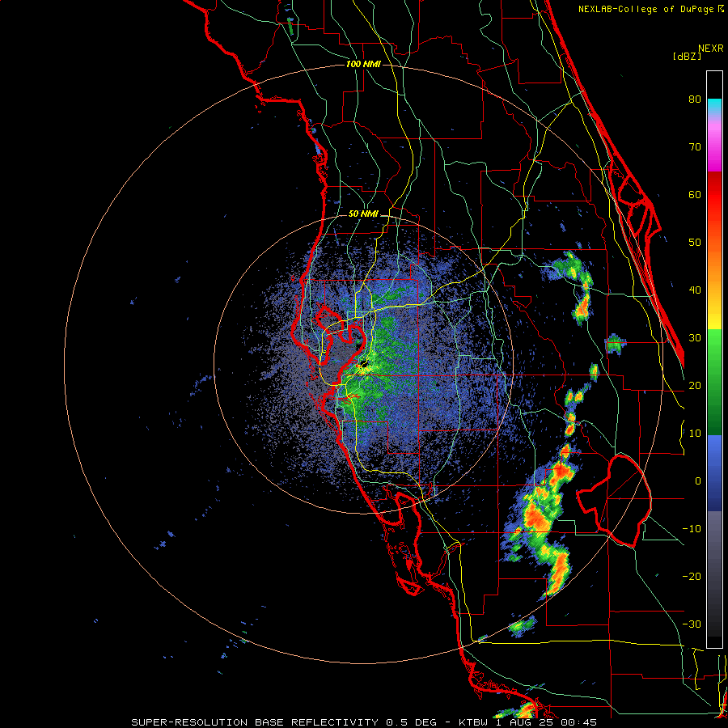
Task: Select the 80 value on the dBZ scale
Action: 695,99
